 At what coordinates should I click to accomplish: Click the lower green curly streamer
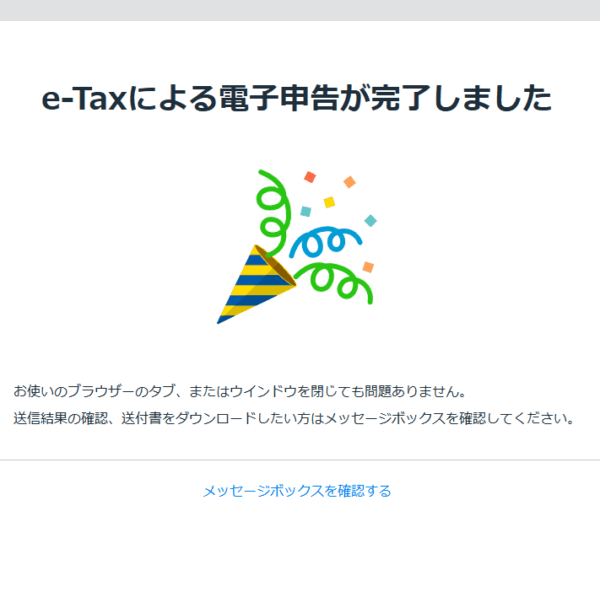tap(333, 284)
